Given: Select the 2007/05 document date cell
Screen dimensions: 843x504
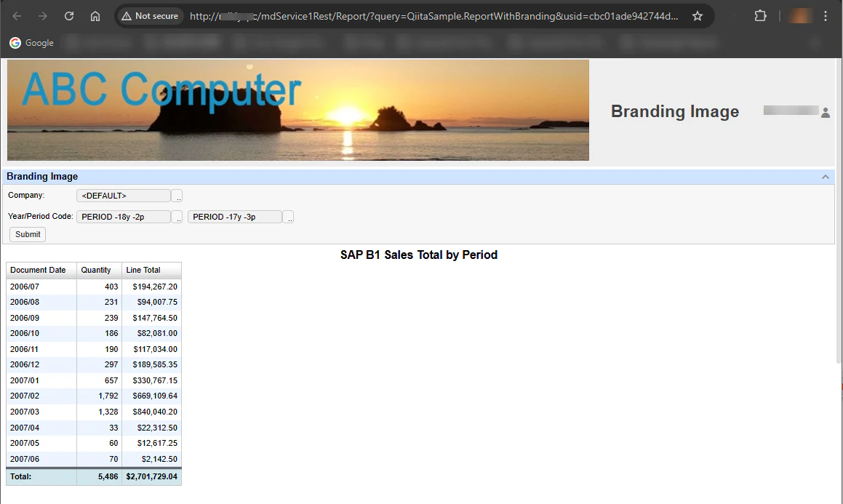Looking at the screenshot, I should 41,443.
